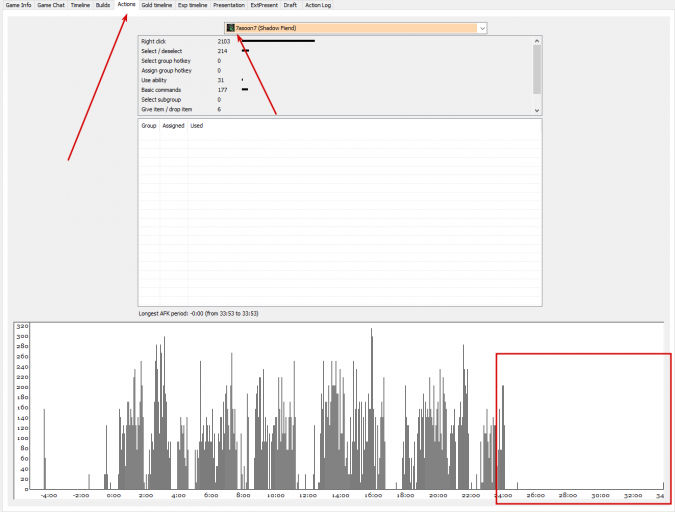The height and width of the screenshot is (512, 675).
Task: Click the 26:00 mark on graph axis
Action: click(536, 496)
